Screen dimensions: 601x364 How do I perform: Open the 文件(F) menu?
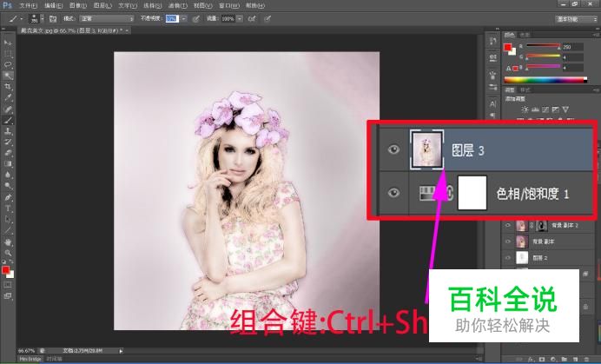(28, 4)
